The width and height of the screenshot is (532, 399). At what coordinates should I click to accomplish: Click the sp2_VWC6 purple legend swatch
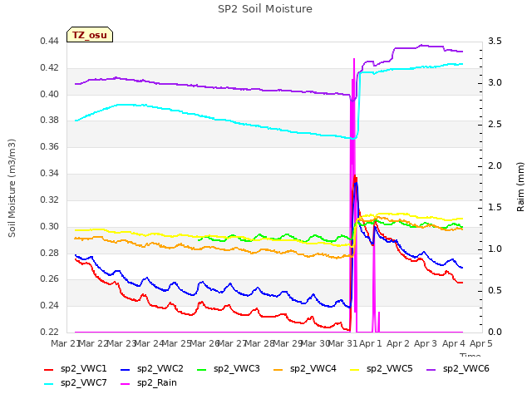coord(431,369)
